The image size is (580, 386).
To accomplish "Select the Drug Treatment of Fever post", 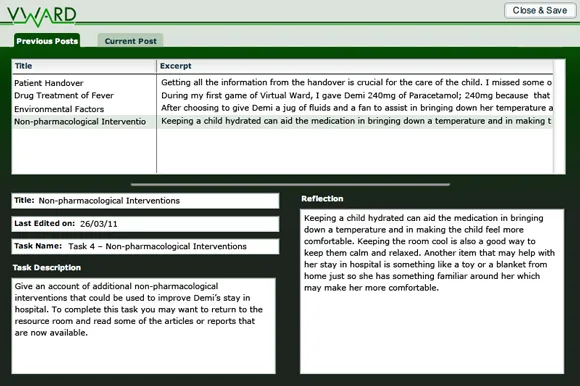I will pyautogui.click(x=64, y=95).
